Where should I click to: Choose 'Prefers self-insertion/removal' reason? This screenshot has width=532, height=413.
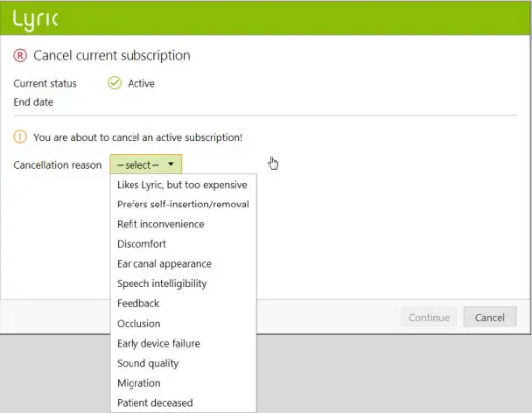coord(183,204)
